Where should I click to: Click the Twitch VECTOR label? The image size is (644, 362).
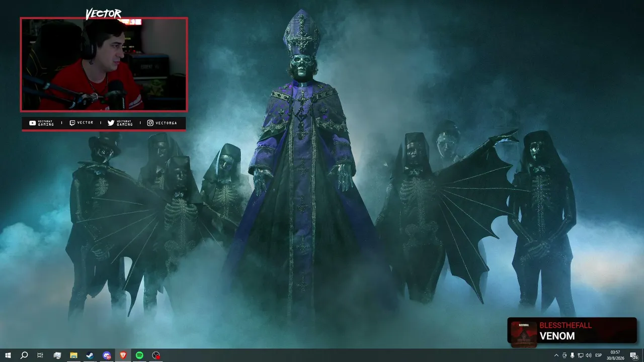click(81, 123)
